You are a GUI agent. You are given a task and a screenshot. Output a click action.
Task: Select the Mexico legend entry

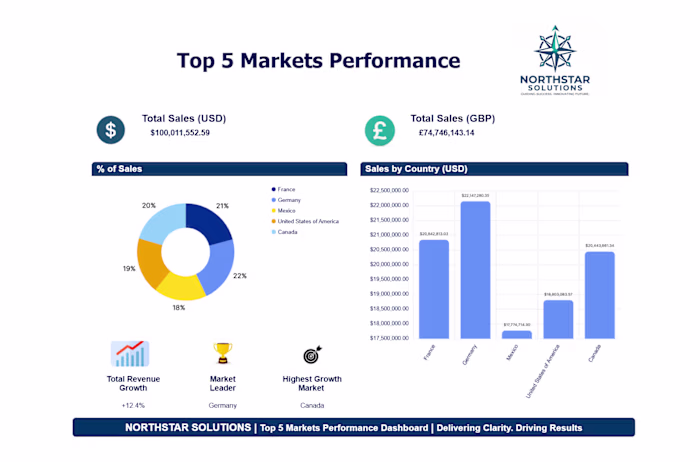[283, 211]
